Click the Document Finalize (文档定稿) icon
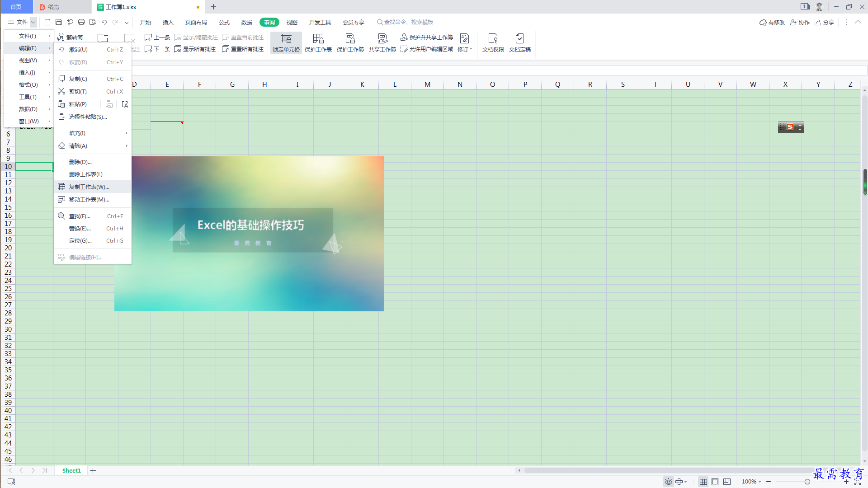 [520, 39]
